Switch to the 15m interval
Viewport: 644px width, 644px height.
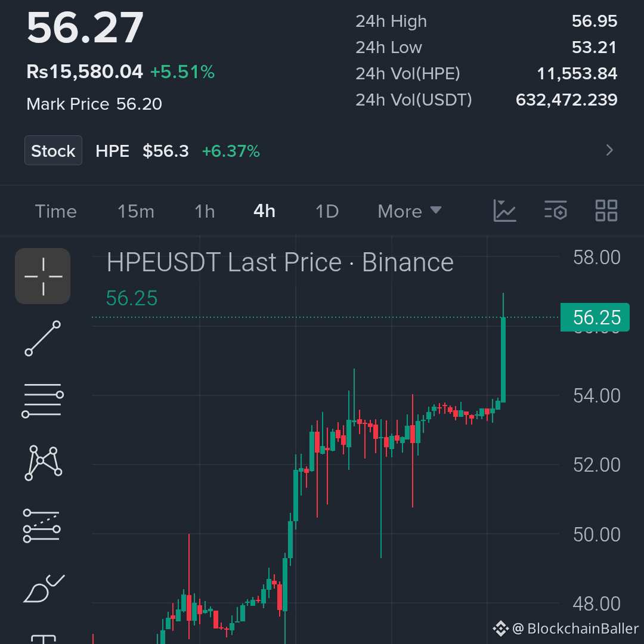pos(136,212)
